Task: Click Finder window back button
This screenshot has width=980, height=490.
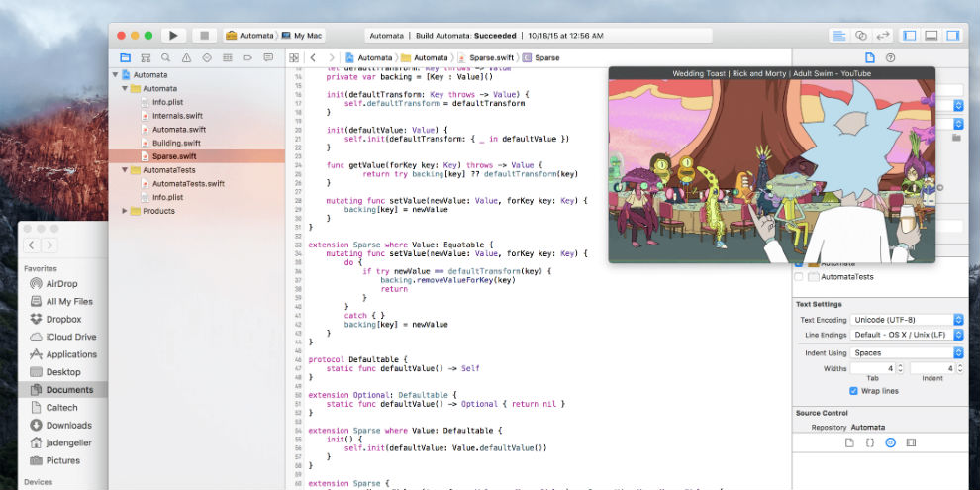Action: pos(33,245)
